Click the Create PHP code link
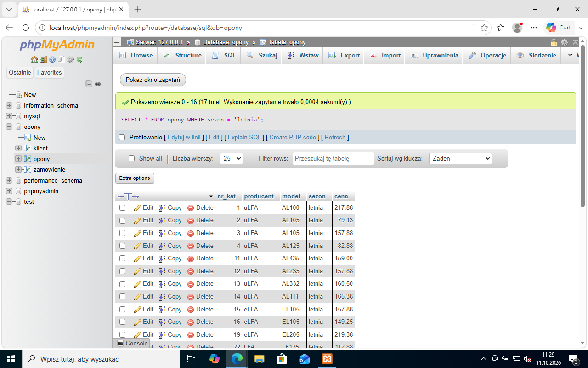 pos(293,137)
